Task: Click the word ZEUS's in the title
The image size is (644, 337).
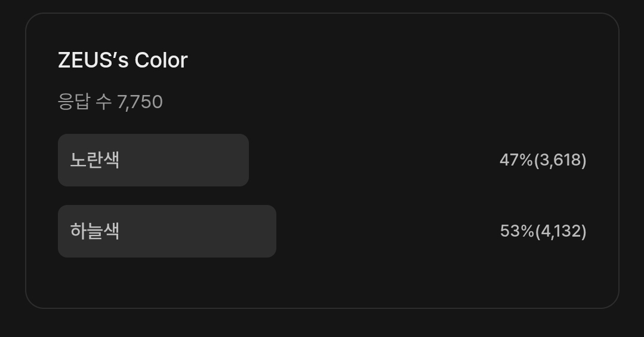Action: coord(93,60)
